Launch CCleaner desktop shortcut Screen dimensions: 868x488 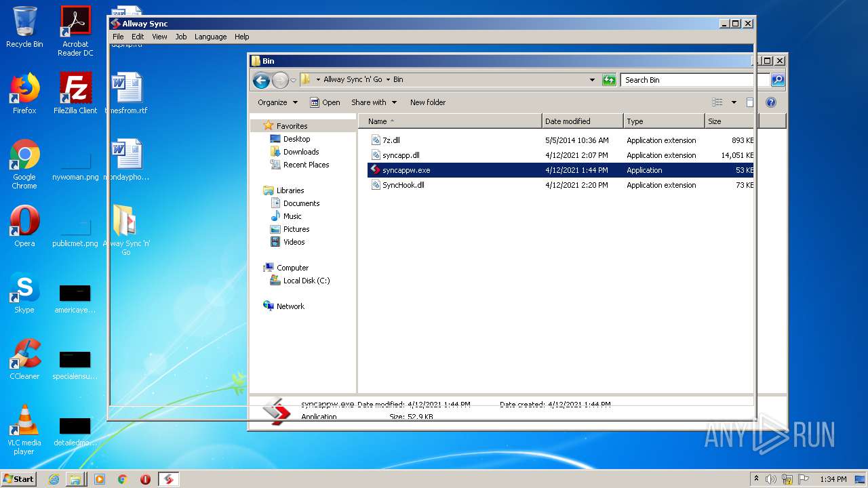[24, 359]
